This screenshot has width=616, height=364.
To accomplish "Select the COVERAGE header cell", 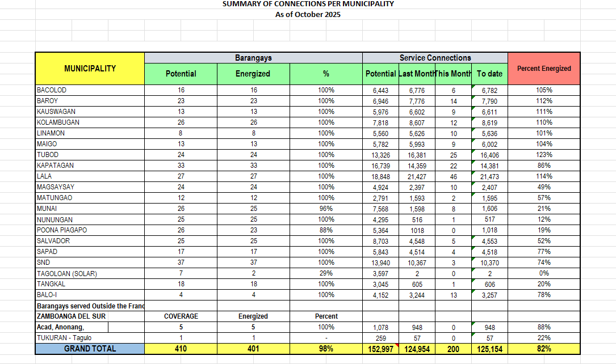I will pyautogui.click(x=181, y=316).
